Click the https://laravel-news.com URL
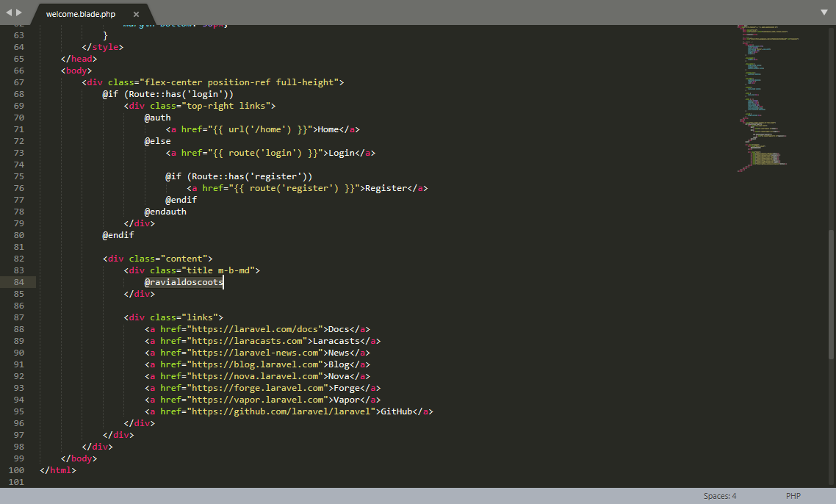The height and width of the screenshot is (504, 836). 255,353
